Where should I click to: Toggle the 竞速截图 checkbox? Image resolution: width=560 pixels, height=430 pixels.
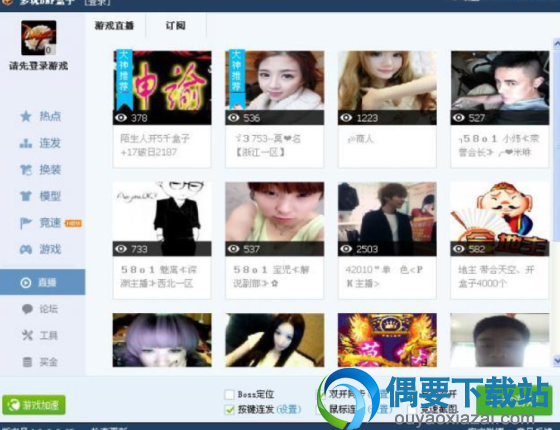[412, 410]
